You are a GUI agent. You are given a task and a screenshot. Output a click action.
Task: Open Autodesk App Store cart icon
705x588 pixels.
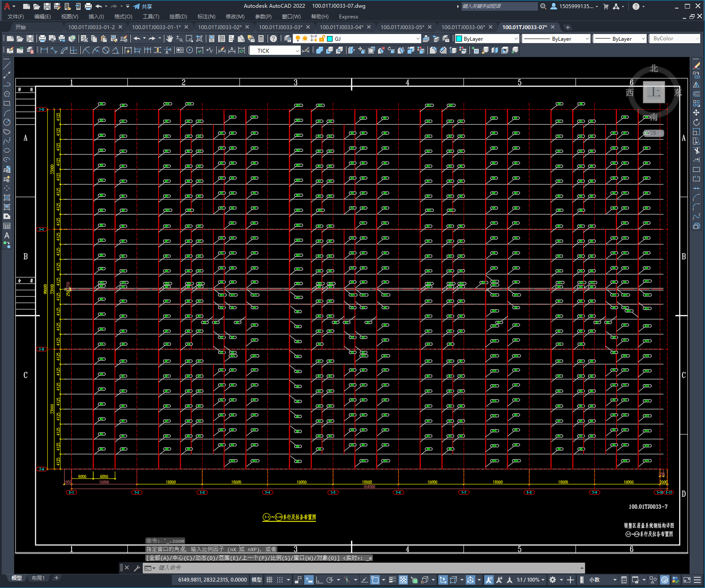(606, 6)
